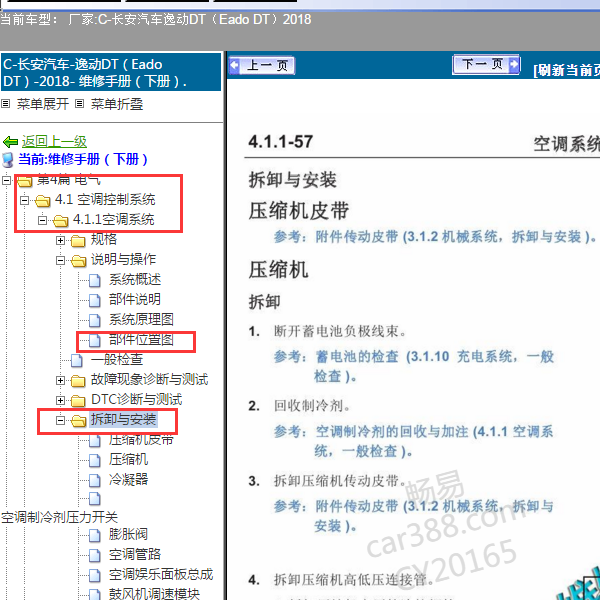The height and width of the screenshot is (600, 600).
Task: Open 部件位置图 in the tree
Action: click(x=141, y=339)
